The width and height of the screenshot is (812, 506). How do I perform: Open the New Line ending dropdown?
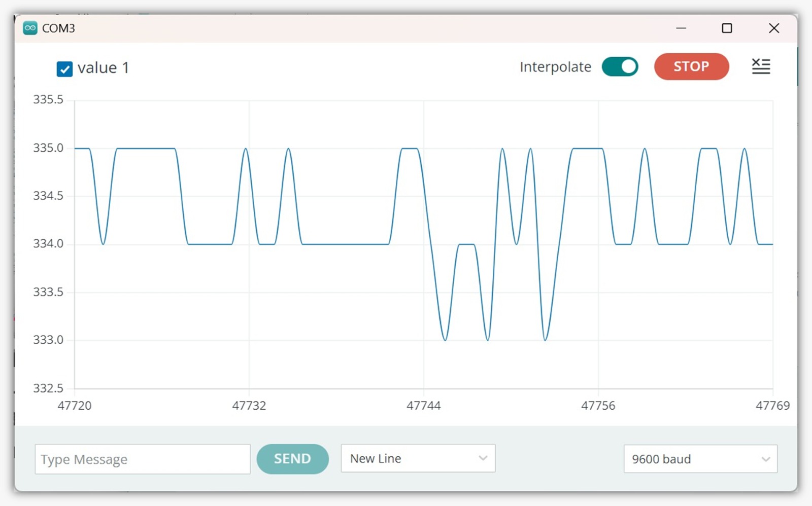coord(418,458)
